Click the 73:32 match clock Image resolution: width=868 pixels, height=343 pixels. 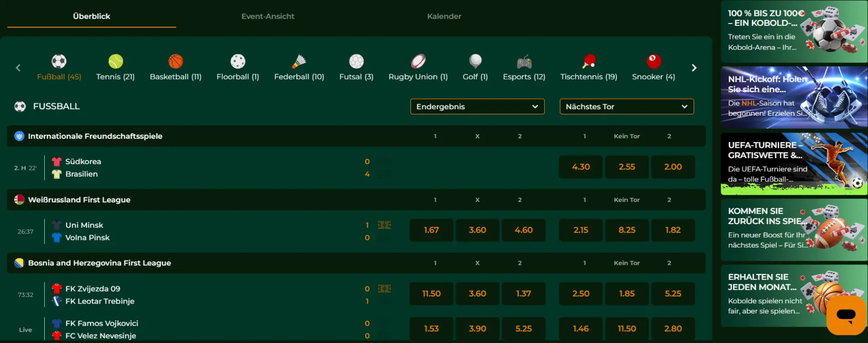(x=25, y=295)
